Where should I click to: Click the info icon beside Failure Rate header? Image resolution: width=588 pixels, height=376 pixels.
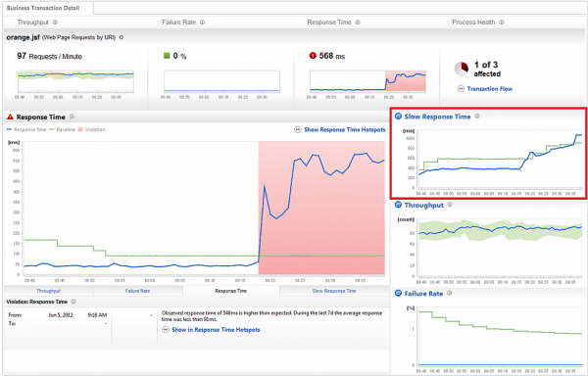(x=202, y=23)
